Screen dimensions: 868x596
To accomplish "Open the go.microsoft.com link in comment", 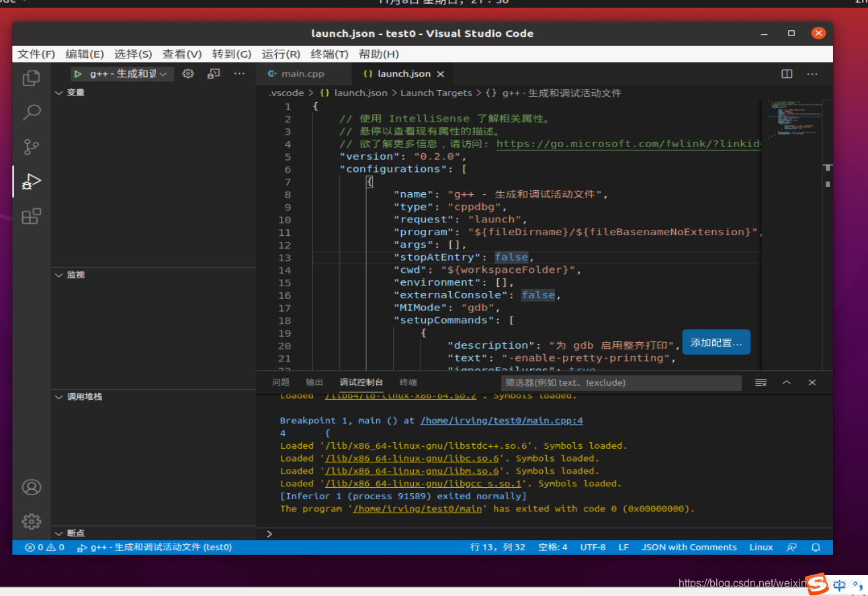I will (x=628, y=144).
